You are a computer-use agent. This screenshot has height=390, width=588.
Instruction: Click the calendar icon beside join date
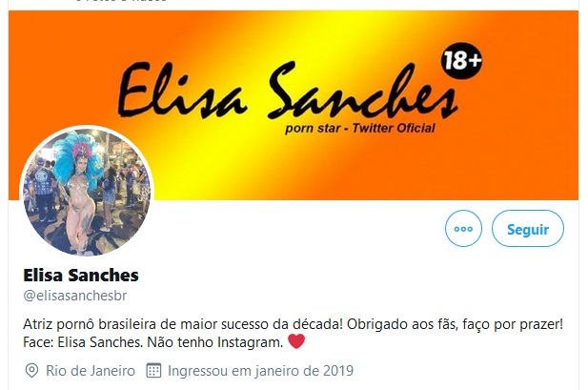(153, 371)
